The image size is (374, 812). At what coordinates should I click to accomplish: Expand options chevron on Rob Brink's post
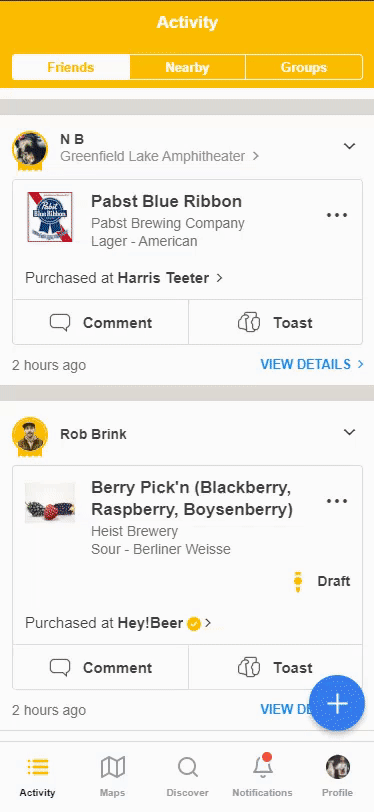pos(350,432)
